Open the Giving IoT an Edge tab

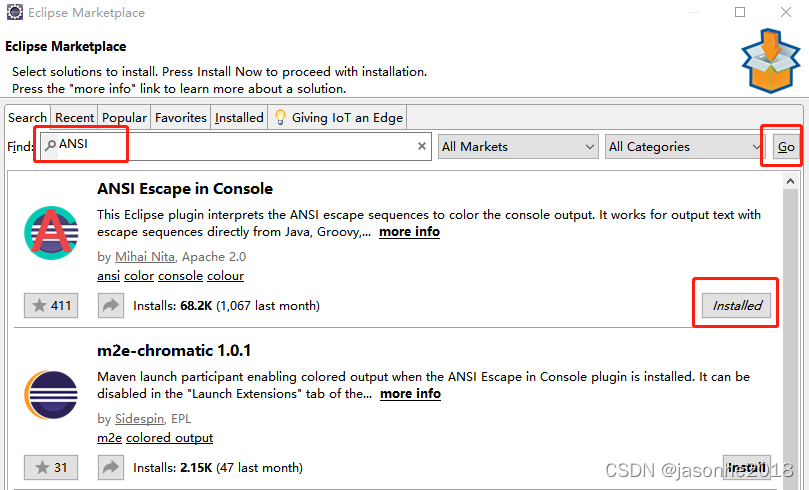pos(338,118)
